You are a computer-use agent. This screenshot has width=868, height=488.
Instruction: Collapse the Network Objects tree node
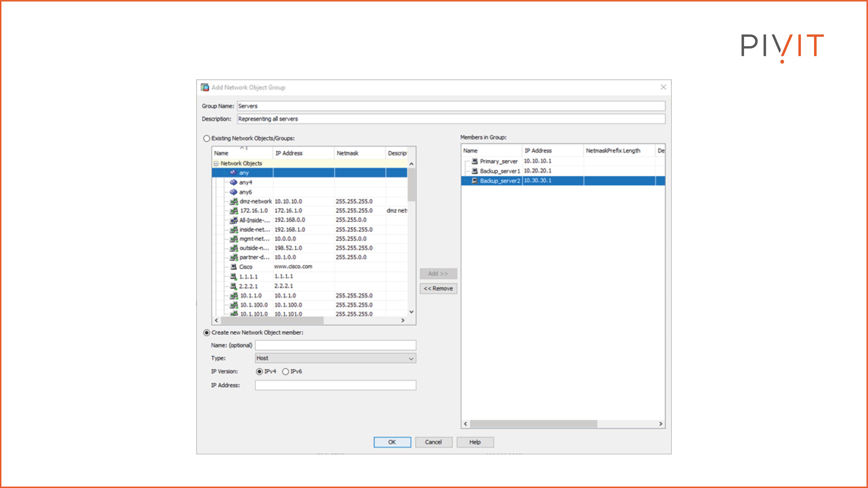pyautogui.click(x=216, y=164)
